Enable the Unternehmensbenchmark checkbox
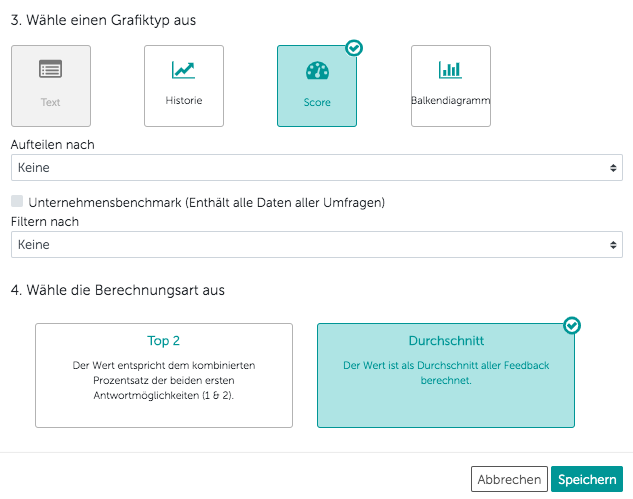The width and height of the screenshot is (633, 499). click(x=17, y=202)
